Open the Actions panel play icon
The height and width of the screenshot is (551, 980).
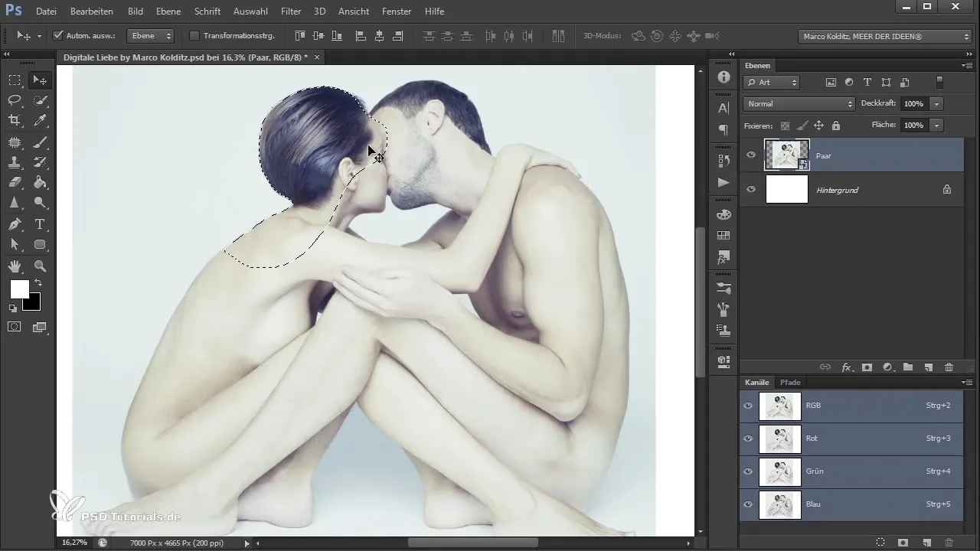point(724,182)
